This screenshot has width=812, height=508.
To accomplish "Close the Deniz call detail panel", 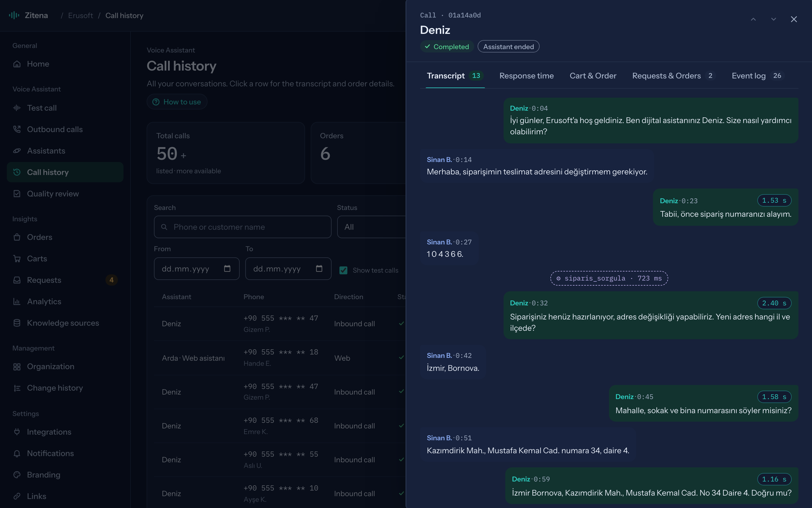I will click(x=794, y=19).
